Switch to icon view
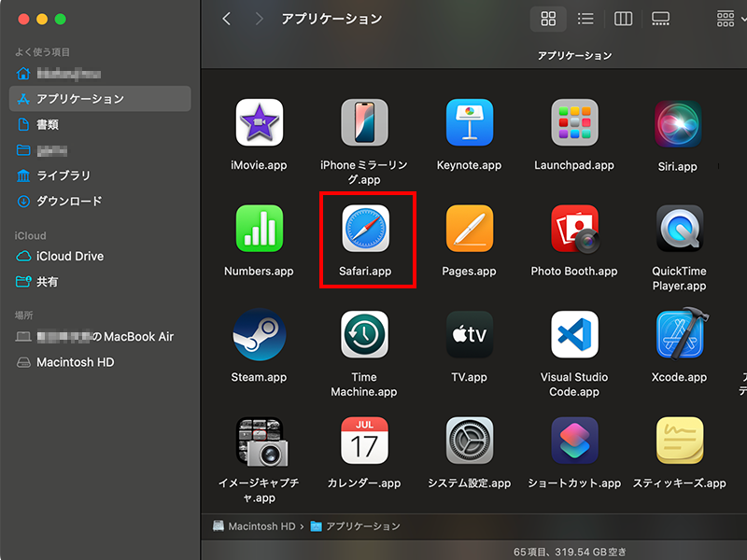 tap(548, 19)
